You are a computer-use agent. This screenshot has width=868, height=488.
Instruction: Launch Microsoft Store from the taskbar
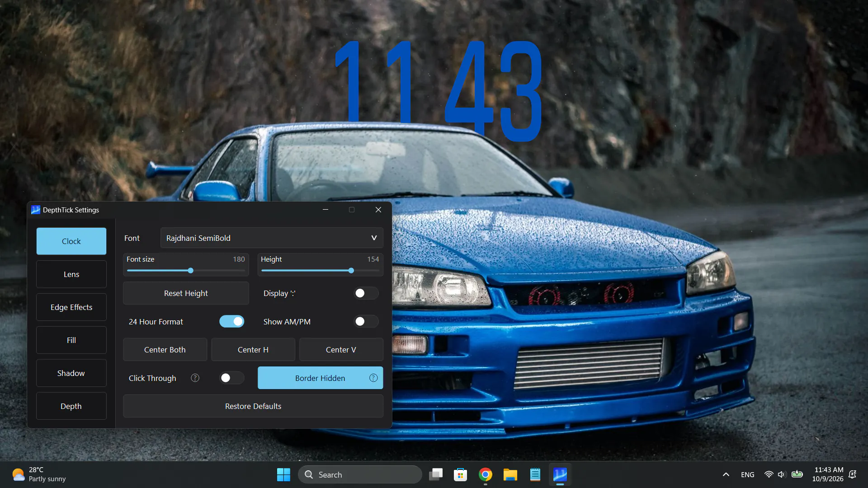[460, 474]
